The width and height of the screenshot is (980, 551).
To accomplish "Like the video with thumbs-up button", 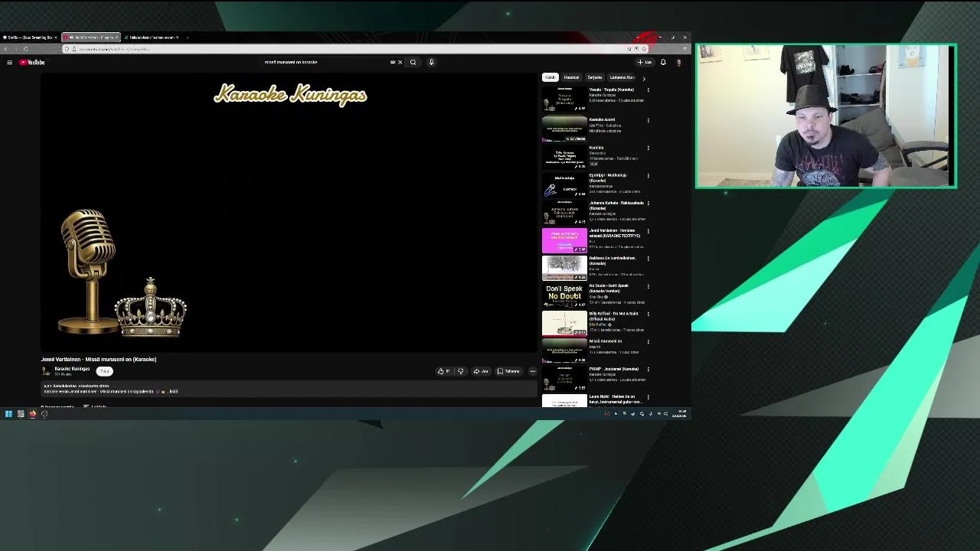I will [443, 371].
